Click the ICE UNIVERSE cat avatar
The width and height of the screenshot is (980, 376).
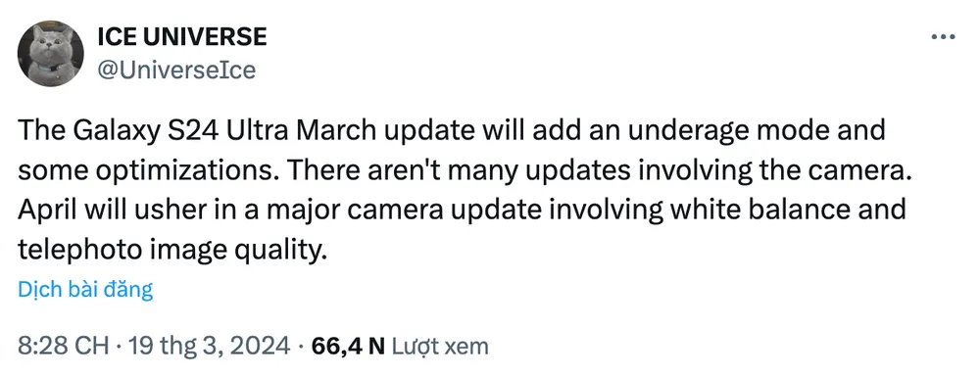click(50, 53)
